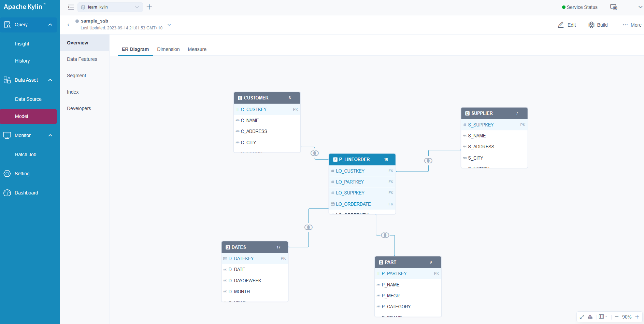The image size is (644, 324).
Task: Click the Build model button
Action: coord(598,25)
